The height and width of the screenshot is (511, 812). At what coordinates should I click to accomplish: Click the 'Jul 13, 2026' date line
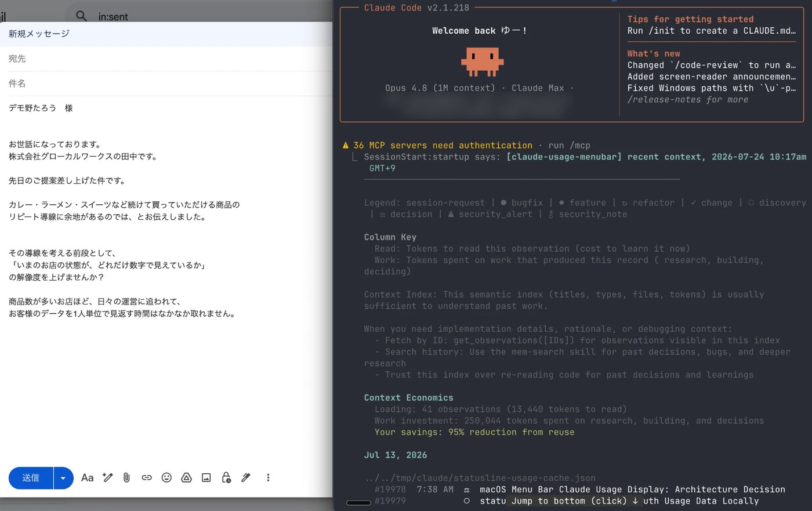point(395,455)
